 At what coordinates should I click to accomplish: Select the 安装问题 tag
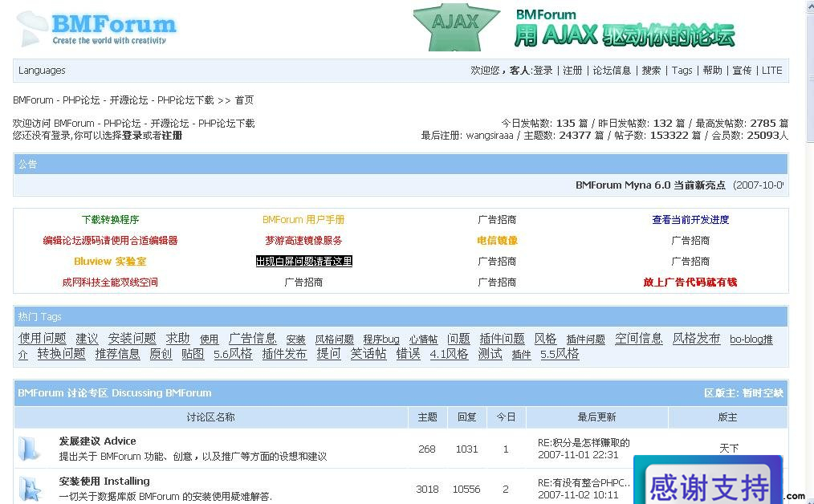[132, 339]
